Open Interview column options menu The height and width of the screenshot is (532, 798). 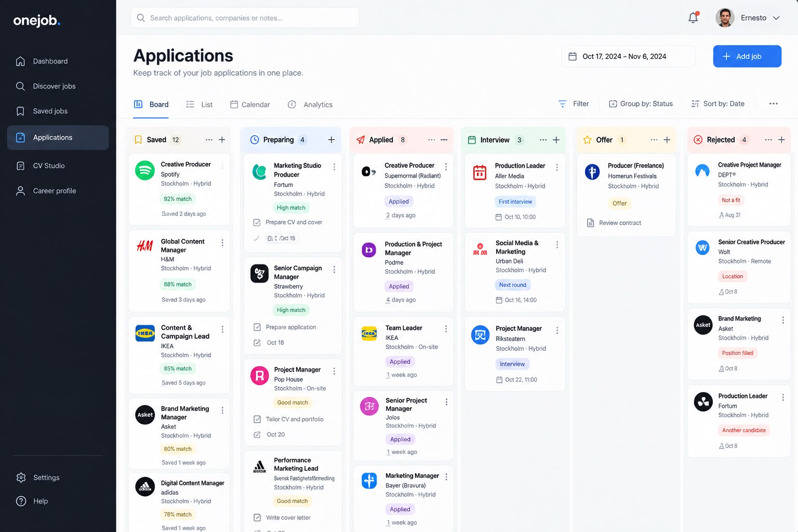[x=543, y=140]
